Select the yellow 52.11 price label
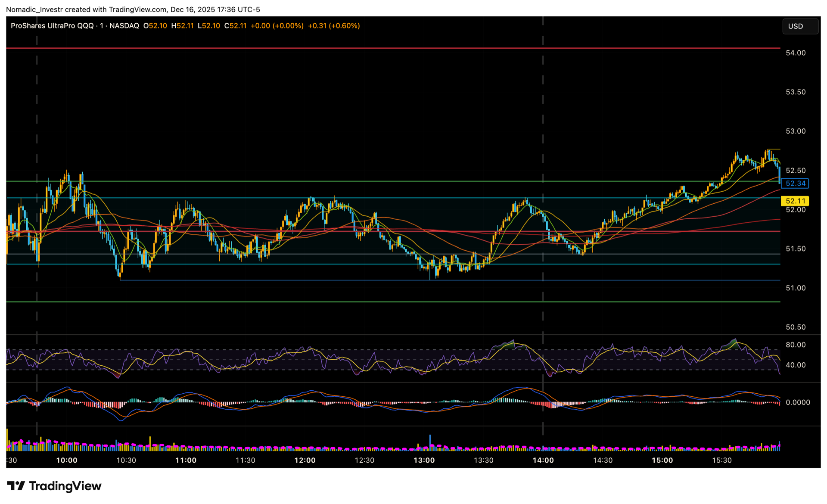The height and width of the screenshot is (504, 827). click(x=795, y=201)
